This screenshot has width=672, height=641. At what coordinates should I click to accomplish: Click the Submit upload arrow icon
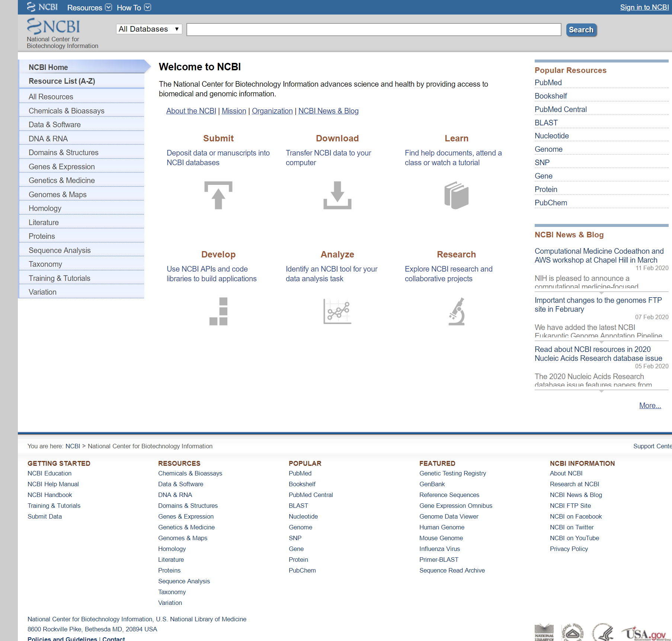218,195
